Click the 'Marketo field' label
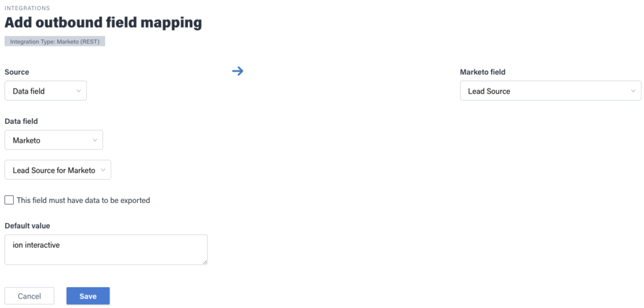Image resolution: width=644 pixels, height=308 pixels. pyautogui.click(x=482, y=72)
